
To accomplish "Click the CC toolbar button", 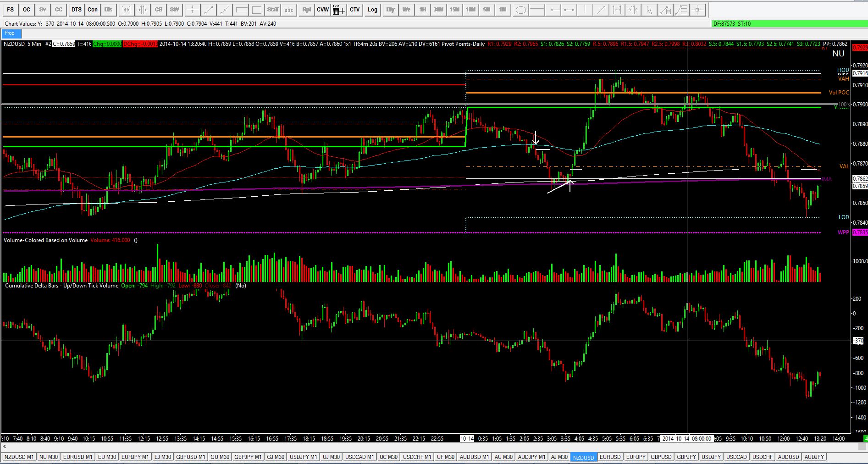I will (59, 10).
